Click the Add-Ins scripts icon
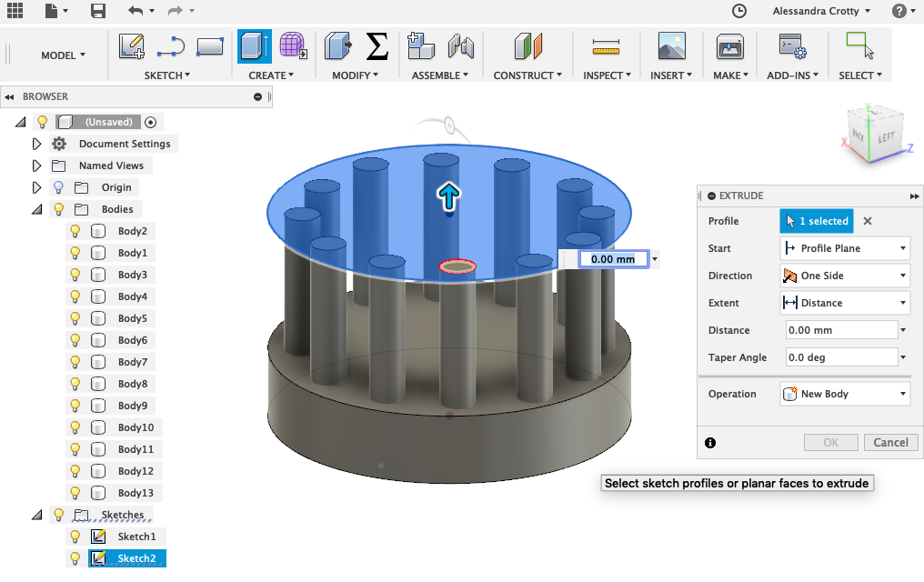Image resolution: width=924 pixels, height=582 pixels. [x=793, y=46]
